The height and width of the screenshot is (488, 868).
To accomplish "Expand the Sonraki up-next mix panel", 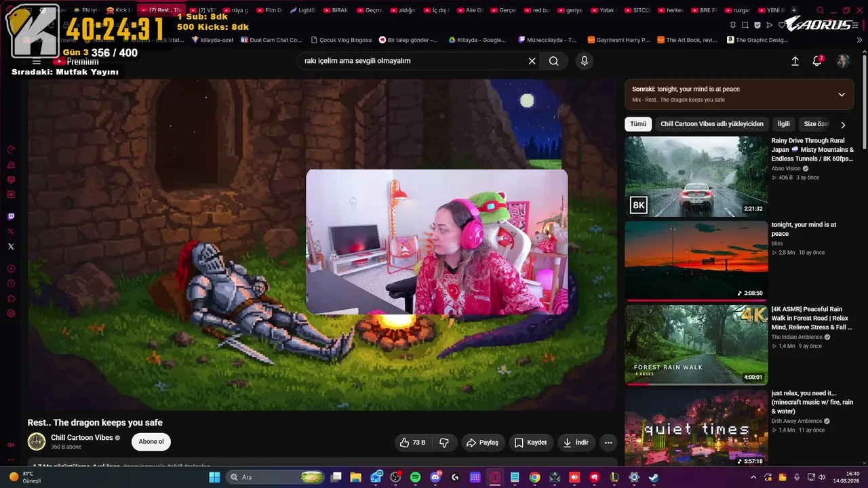I will [x=842, y=94].
